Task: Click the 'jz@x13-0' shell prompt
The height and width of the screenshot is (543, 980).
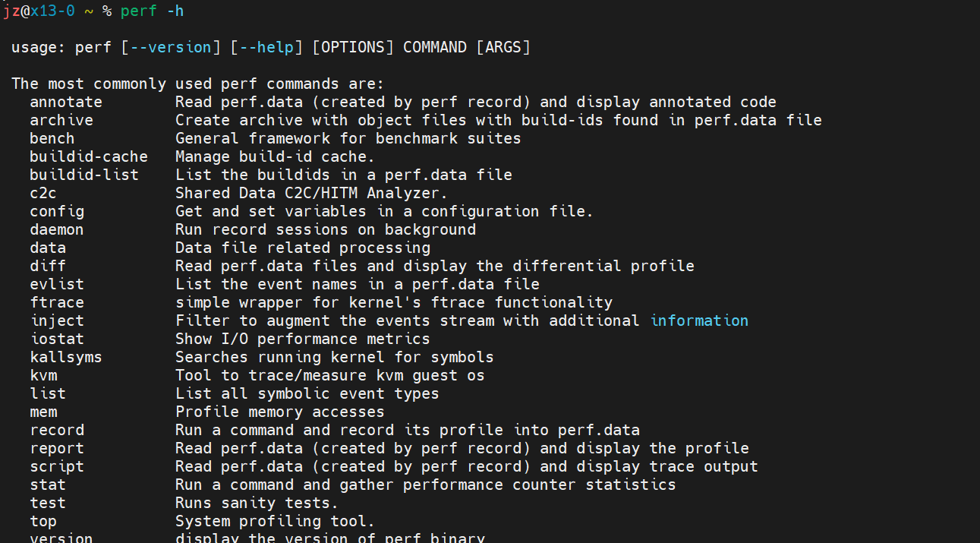Action: coord(39,11)
